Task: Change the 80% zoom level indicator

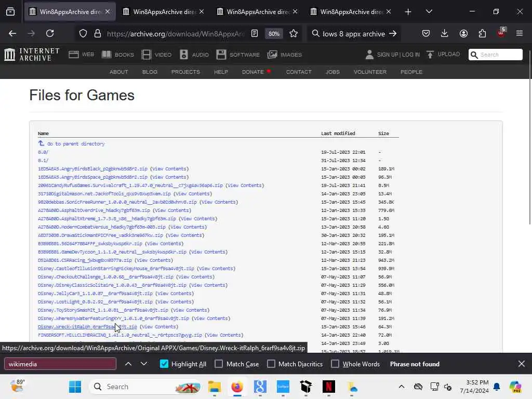Action: coord(274,34)
